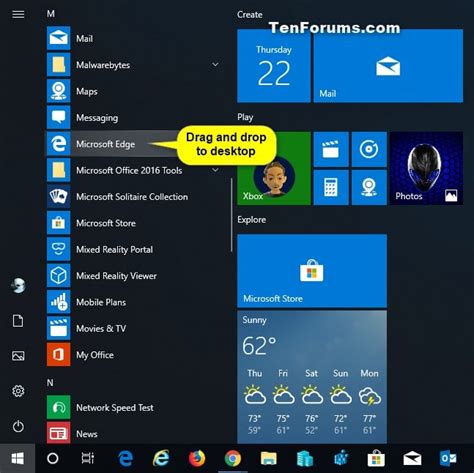474x473 pixels.
Task: Open Movies & TV from the list
Action: point(133,328)
